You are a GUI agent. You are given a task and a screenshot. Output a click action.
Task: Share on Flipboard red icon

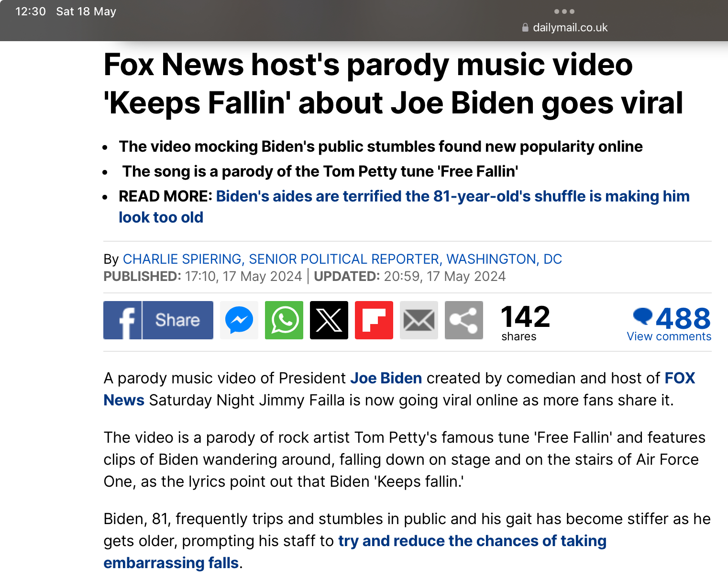click(374, 320)
